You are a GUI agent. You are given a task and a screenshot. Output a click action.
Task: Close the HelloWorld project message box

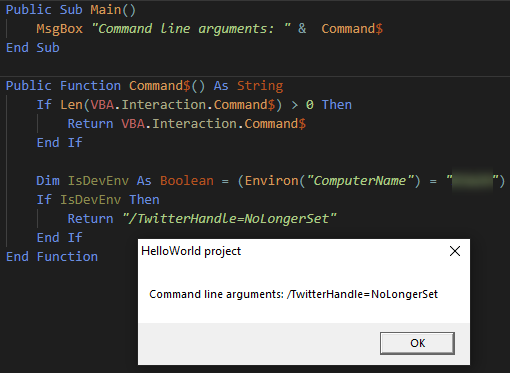[455, 251]
